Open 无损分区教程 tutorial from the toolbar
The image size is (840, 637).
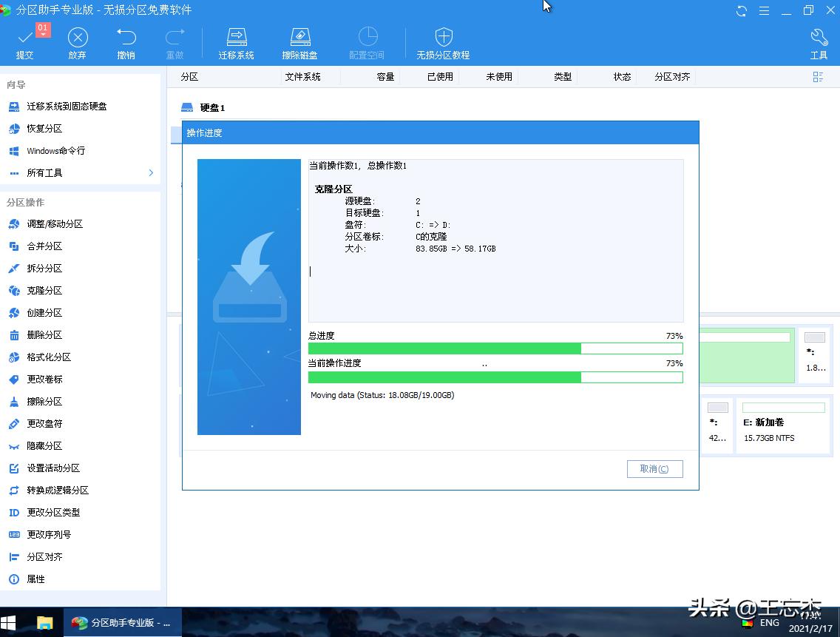point(444,42)
